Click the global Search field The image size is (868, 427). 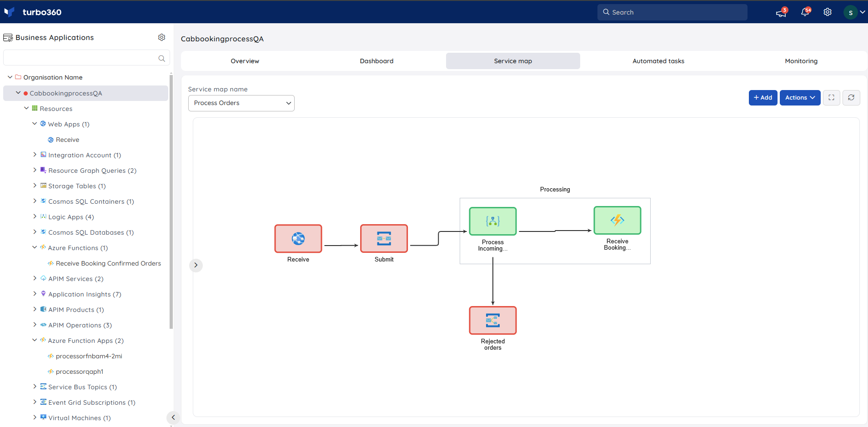672,12
